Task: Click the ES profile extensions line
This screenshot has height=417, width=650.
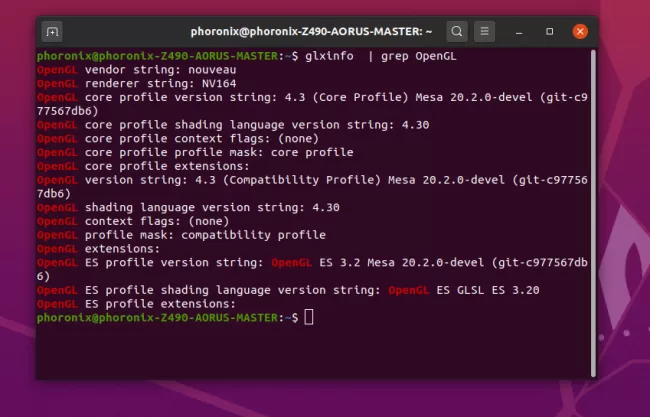Action: pyautogui.click(x=136, y=304)
